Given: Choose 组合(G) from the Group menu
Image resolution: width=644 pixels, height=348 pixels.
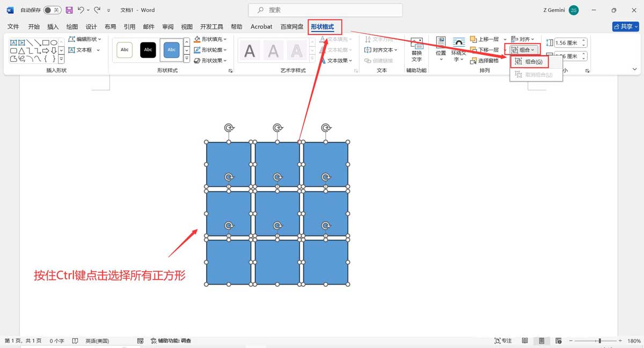Looking at the screenshot, I should [x=530, y=61].
